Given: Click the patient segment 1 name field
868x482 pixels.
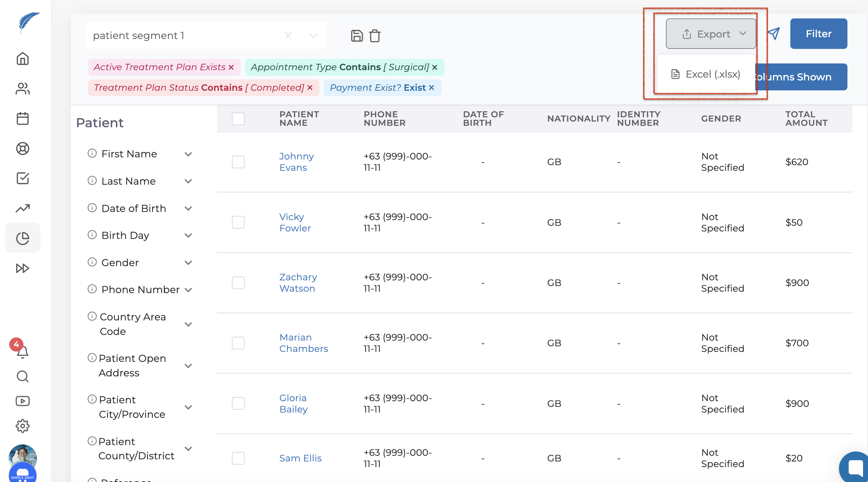Looking at the screenshot, I should 184,35.
